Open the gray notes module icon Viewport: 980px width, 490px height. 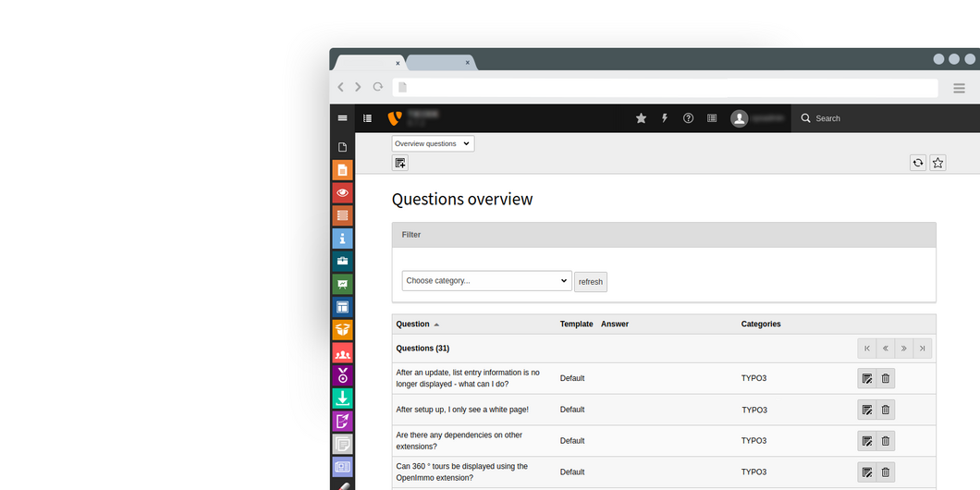pos(342,444)
